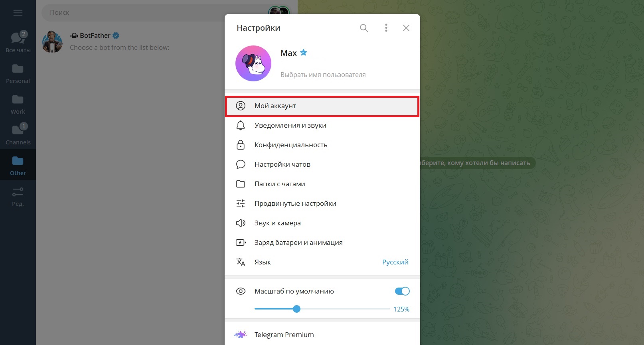Open Мой аккаунт settings
The height and width of the screenshot is (345, 644).
pyautogui.click(x=322, y=106)
